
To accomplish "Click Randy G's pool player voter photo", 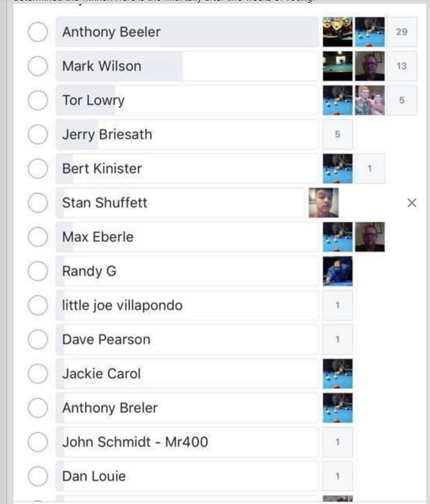I will coord(337,271).
